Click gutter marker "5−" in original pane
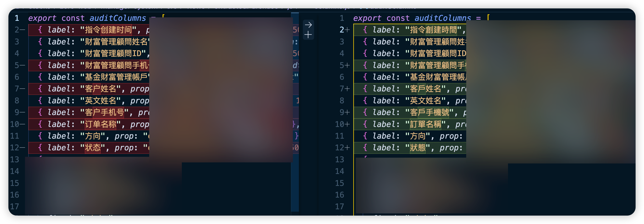This screenshot has width=644, height=224. click(x=20, y=65)
